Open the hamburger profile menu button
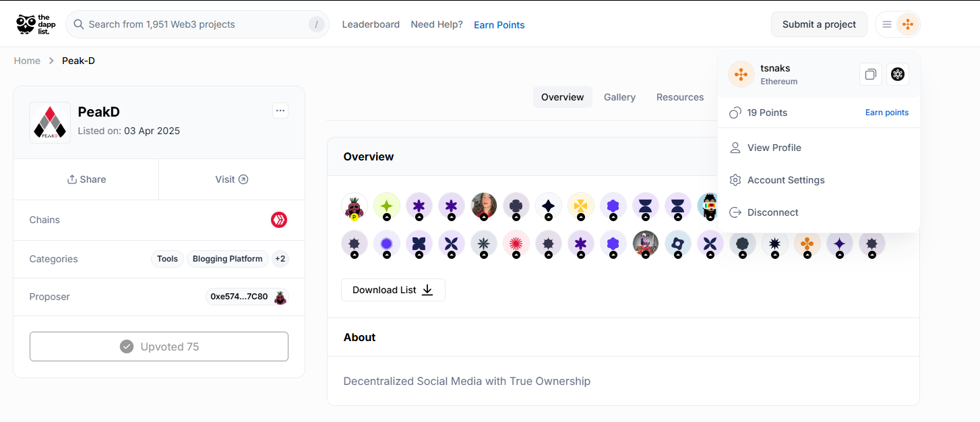 pos(898,24)
